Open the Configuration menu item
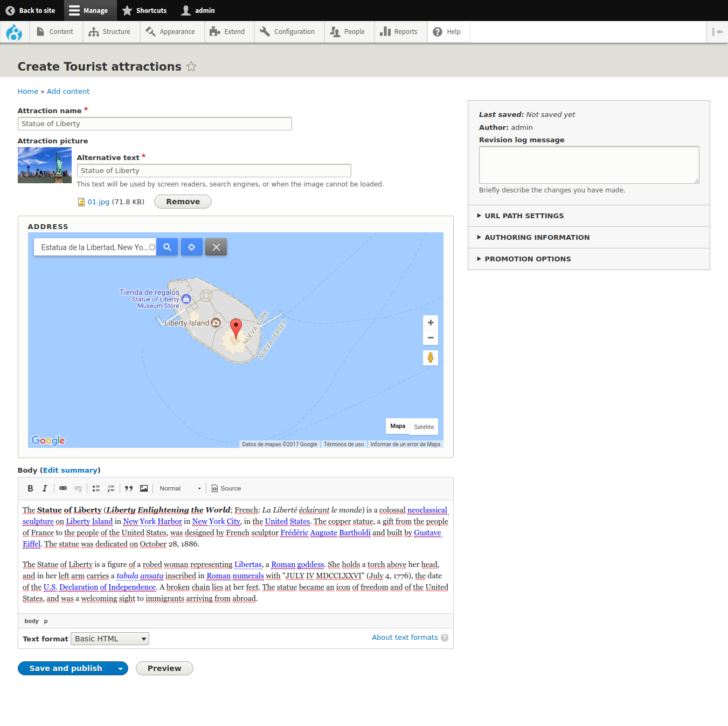 (x=287, y=32)
